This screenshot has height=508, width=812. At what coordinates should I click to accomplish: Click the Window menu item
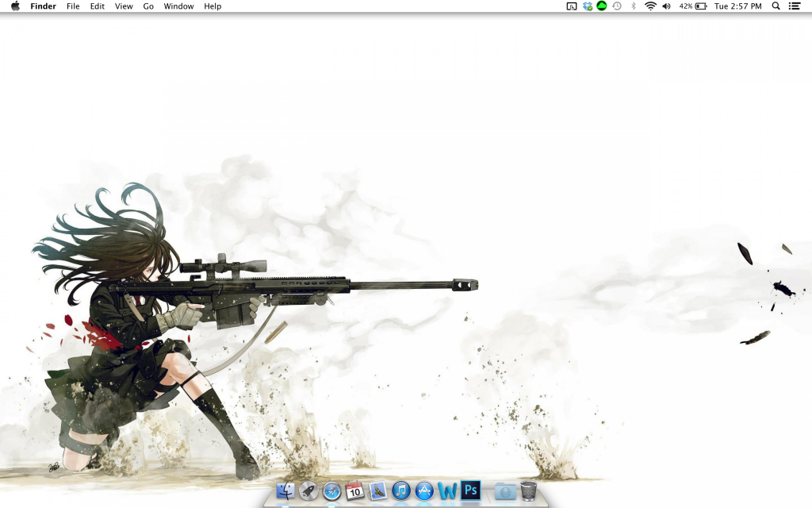click(x=178, y=6)
